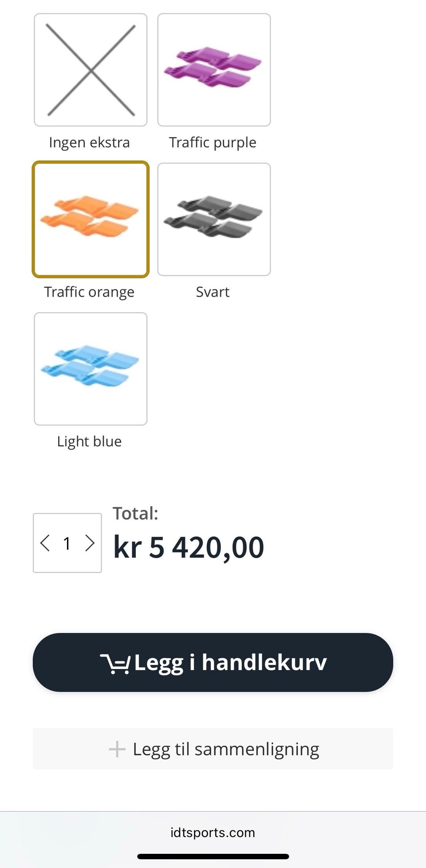Choose the Traffic purple color swatch

[214, 70]
